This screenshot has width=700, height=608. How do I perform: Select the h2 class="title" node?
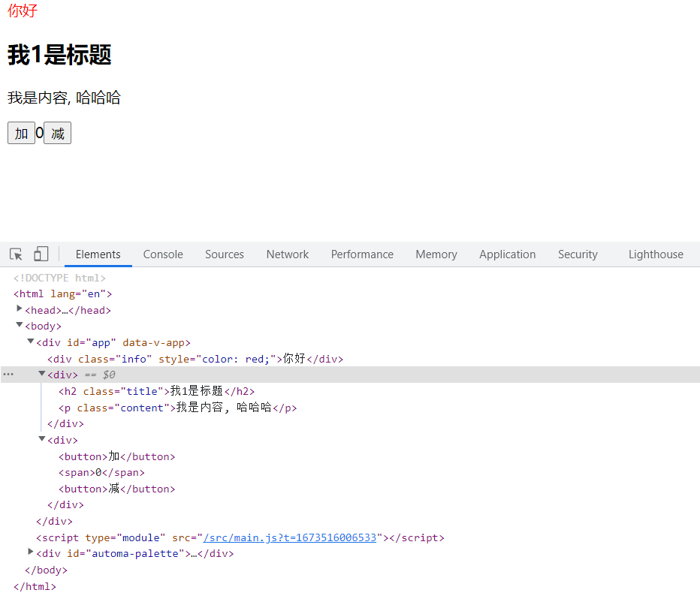[156, 391]
